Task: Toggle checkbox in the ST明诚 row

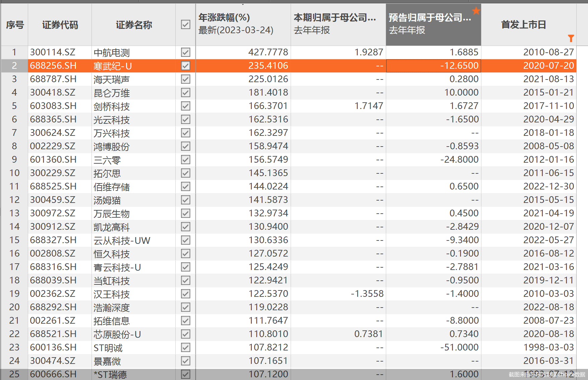Action: point(185,347)
